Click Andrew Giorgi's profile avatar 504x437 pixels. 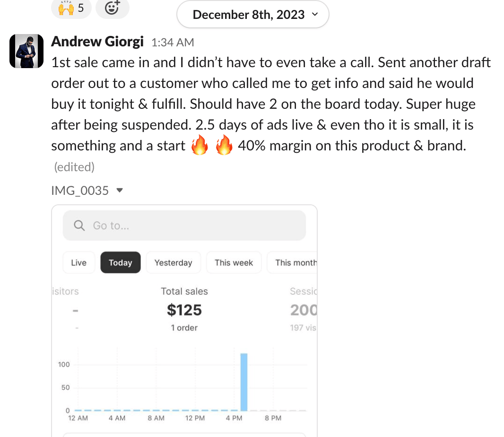click(x=26, y=51)
